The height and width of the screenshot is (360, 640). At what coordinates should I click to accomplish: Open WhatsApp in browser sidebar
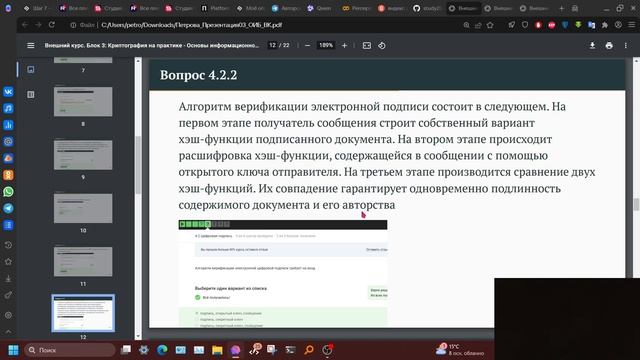(8, 191)
